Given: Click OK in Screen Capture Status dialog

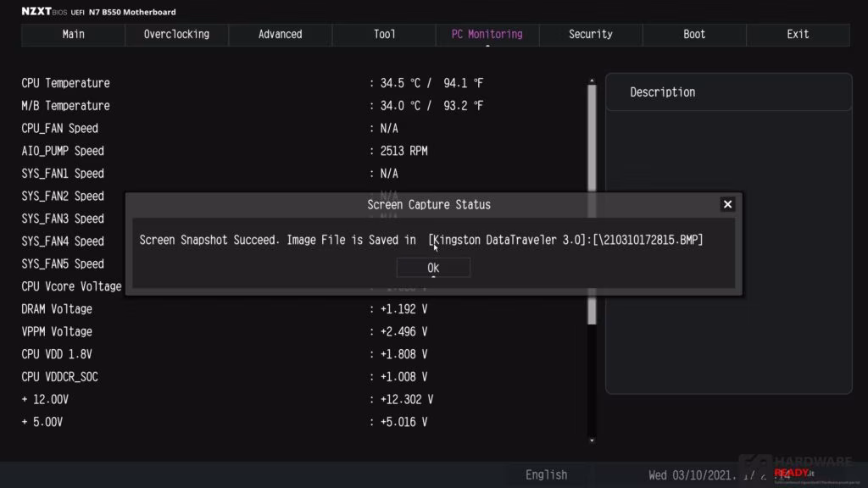Looking at the screenshot, I should click(433, 268).
